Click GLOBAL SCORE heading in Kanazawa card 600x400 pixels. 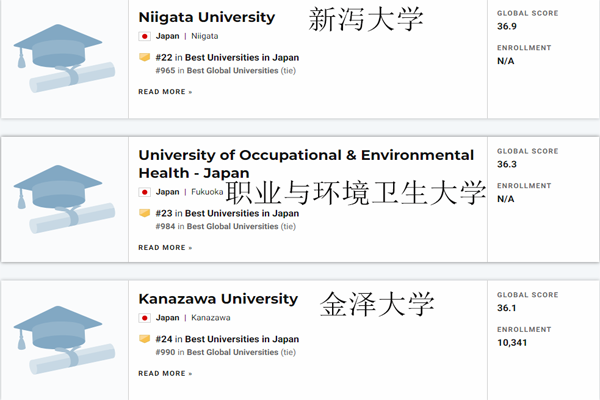[x=527, y=295]
